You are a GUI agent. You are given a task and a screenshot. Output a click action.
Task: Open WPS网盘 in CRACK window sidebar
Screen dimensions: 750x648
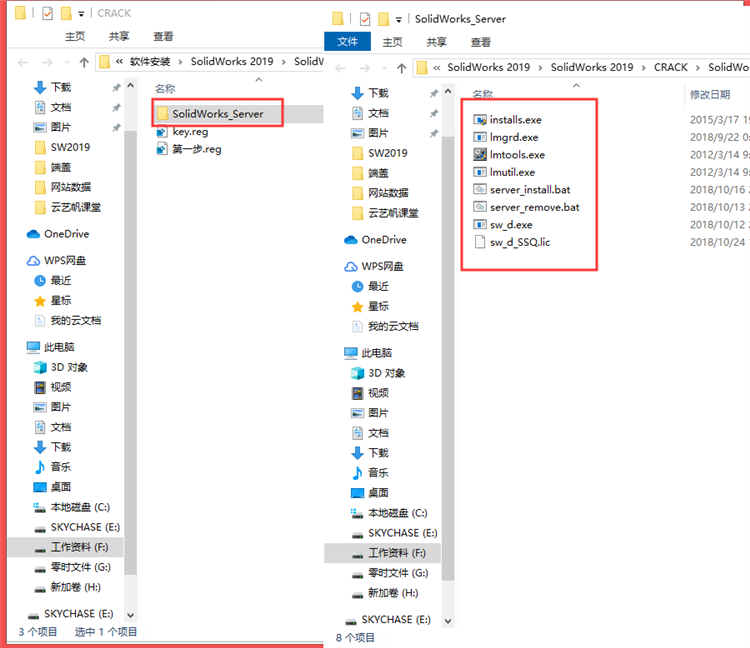pyautogui.click(x=56, y=261)
